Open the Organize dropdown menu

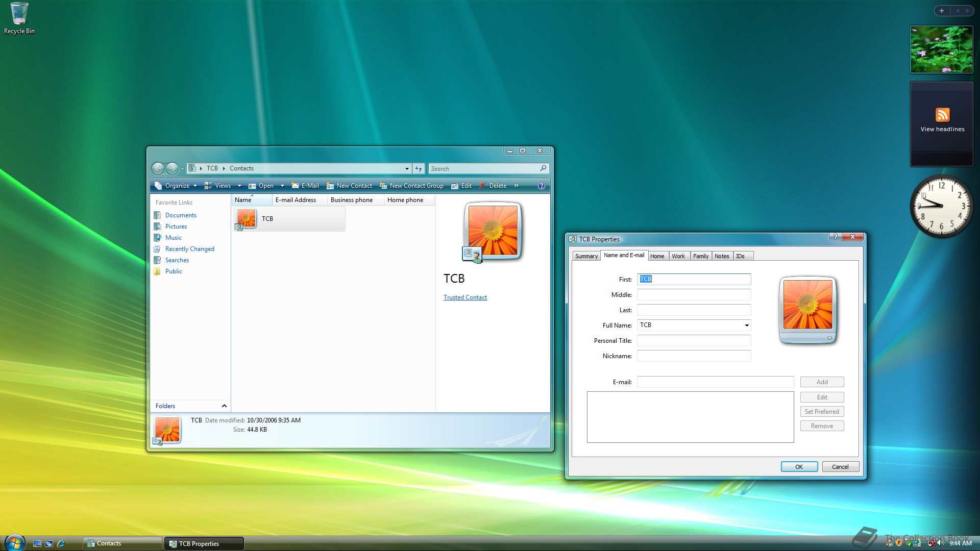177,186
